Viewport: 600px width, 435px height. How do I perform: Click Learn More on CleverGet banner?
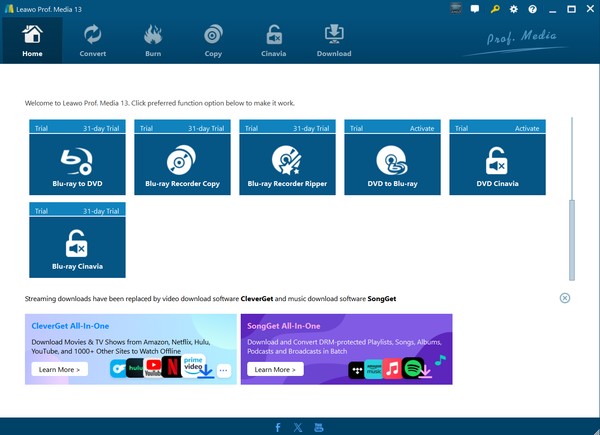tap(60, 369)
